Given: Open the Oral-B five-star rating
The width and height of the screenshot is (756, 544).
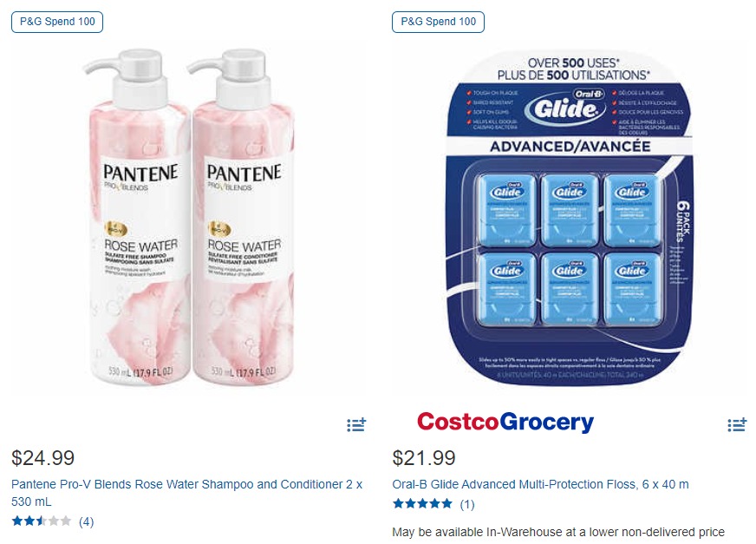Looking at the screenshot, I should (422, 504).
